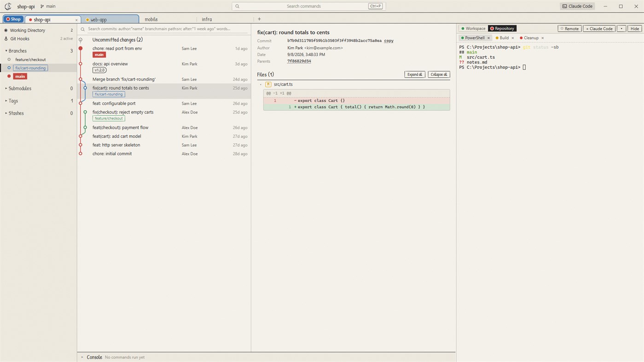644x362 pixels.
Task: Switch to the web-app tab
Action: point(110,19)
